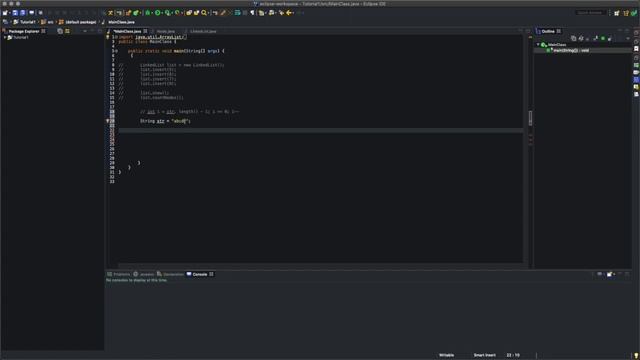Close the Console view tab

211,274
